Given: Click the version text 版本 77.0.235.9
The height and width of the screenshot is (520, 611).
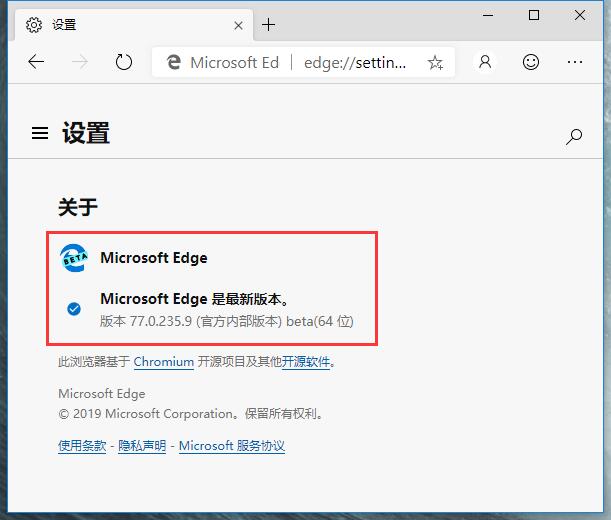Looking at the screenshot, I should coord(146,321).
